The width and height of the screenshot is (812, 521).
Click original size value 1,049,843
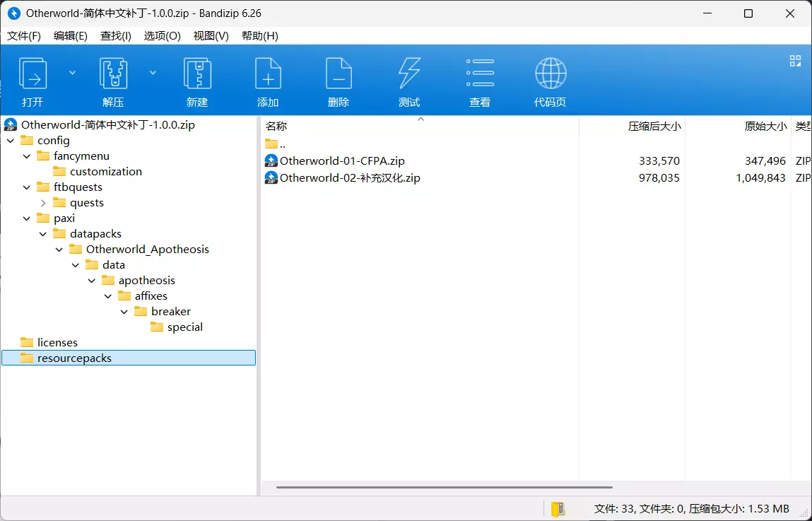pos(760,177)
